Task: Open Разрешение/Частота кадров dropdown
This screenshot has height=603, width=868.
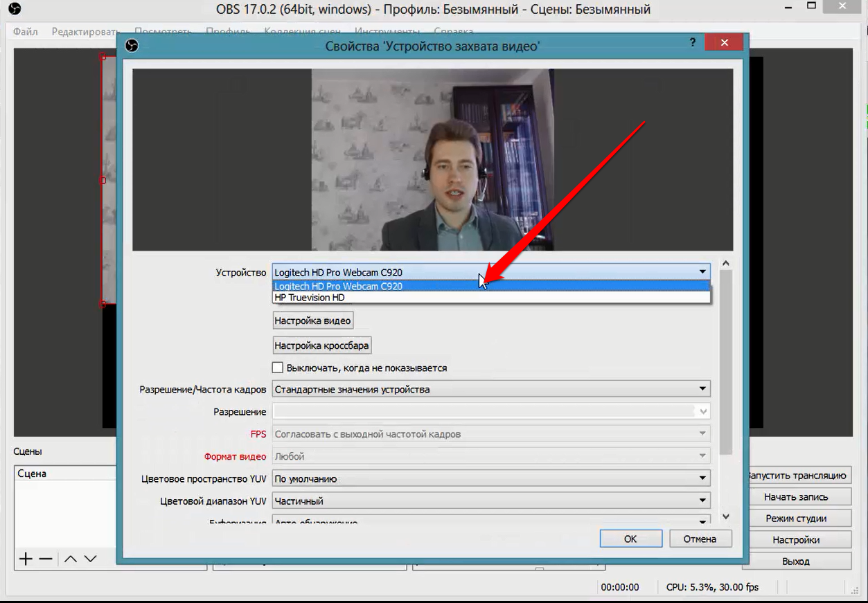Action: (490, 389)
